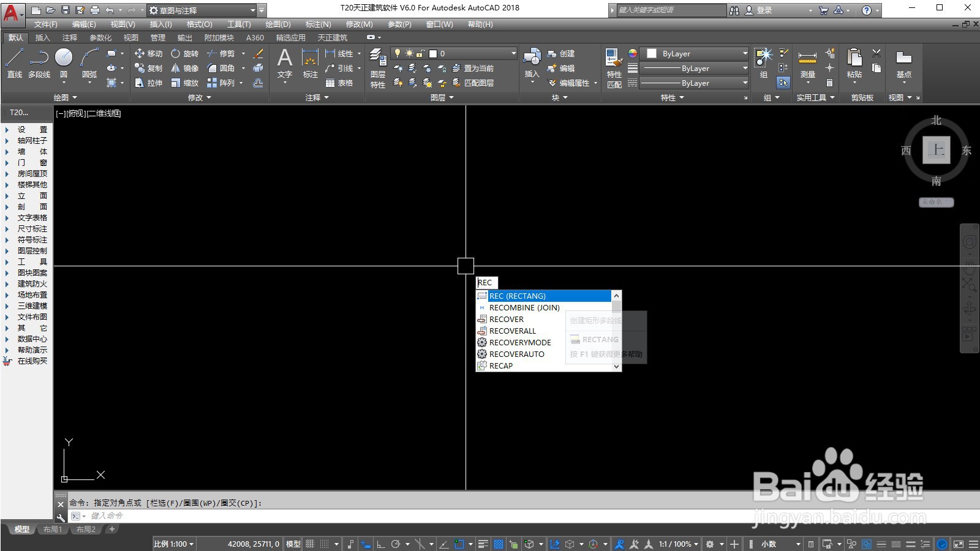Click the 上 face of ViewCube
Screen dimensions: 980x551
click(936, 150)
